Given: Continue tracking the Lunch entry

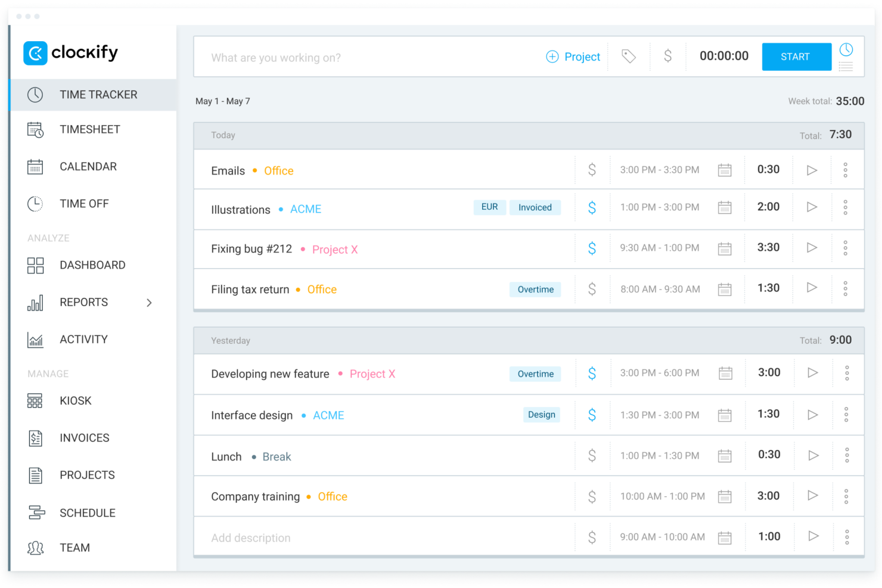Looking at the screenshot, I should [x=813, y=456].
